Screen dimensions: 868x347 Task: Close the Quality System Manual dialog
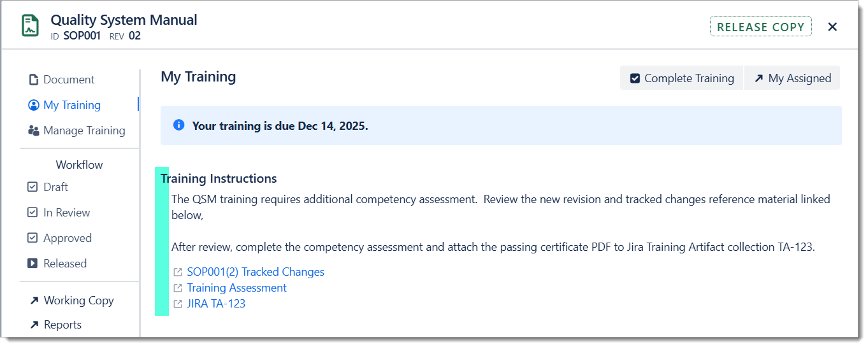[832, 27]
